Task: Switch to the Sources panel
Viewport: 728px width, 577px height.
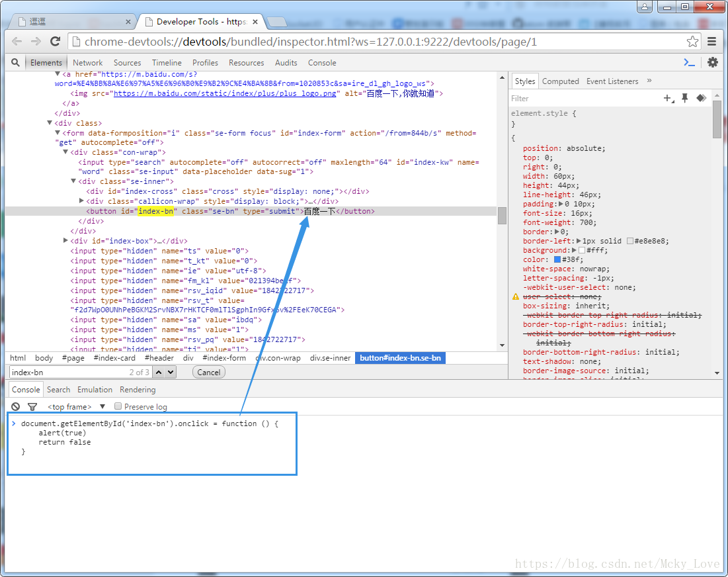Action: coord(127,63)
